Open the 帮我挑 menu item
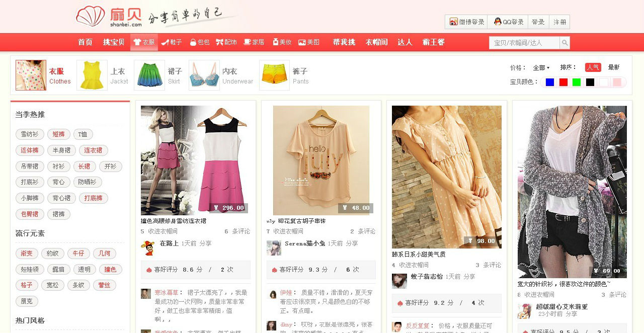The width and height of the screenshot is (644, 333). 344,42
